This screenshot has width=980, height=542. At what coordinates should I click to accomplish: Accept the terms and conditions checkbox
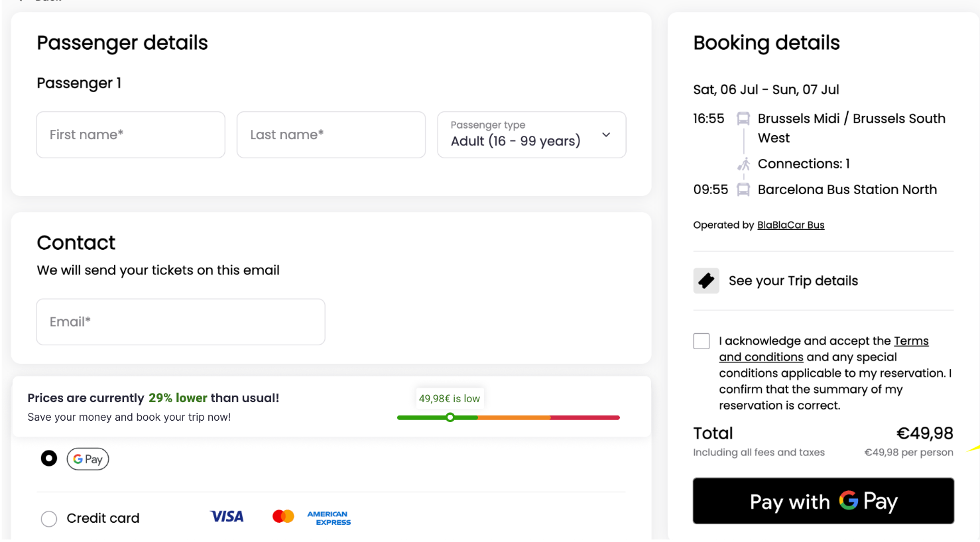(702, 341)
